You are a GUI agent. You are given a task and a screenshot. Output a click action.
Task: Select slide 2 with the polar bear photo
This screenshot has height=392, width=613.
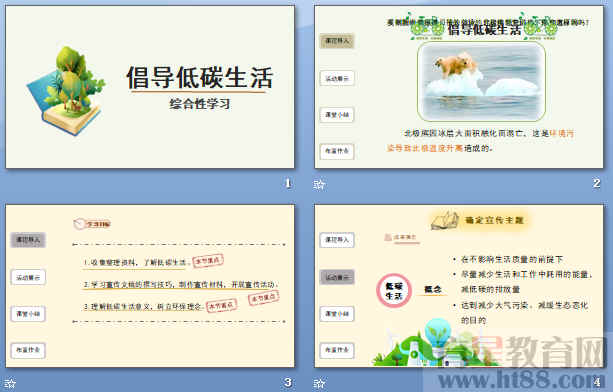[459, 87]
